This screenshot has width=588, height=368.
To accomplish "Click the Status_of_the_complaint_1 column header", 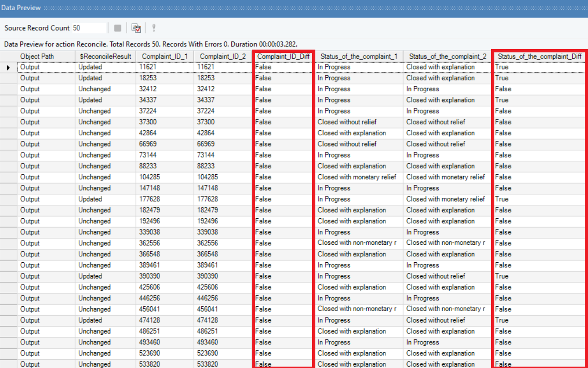I will (x=358, y=56).
